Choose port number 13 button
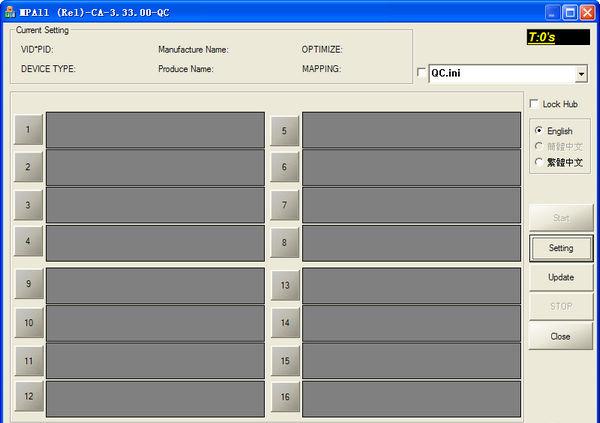 [x=284, y=285]
